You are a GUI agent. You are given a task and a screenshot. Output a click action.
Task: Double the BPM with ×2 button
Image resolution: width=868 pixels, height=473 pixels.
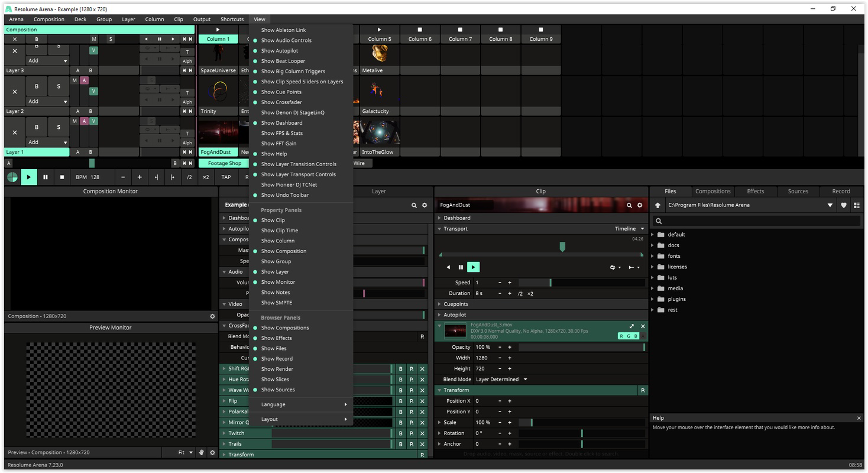tap(206, 177)
